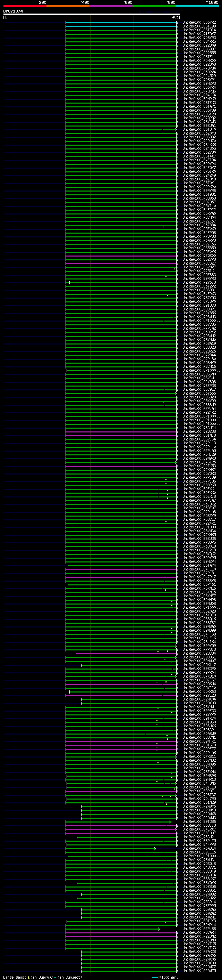Go to UniRef100_B6T4X7 alignment
This screenshot has width=222, height=980.
pyautogui.click(x=199, y=156)
